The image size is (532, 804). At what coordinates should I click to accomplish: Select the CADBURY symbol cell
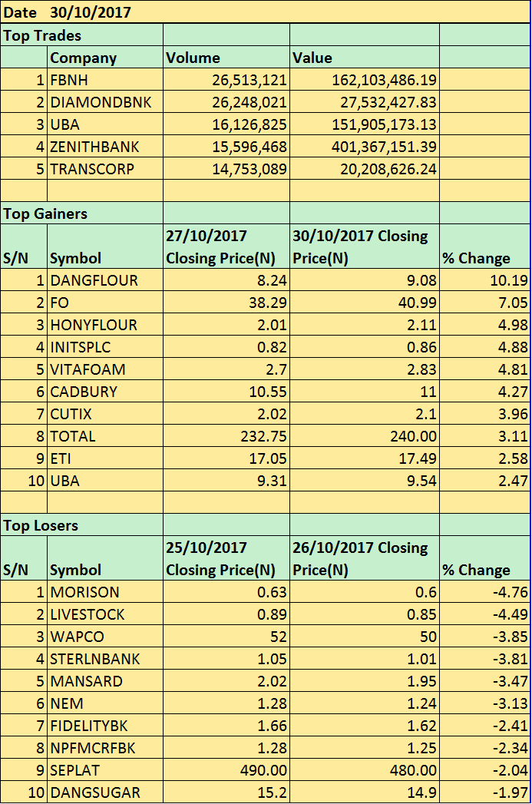click(105, 392)
